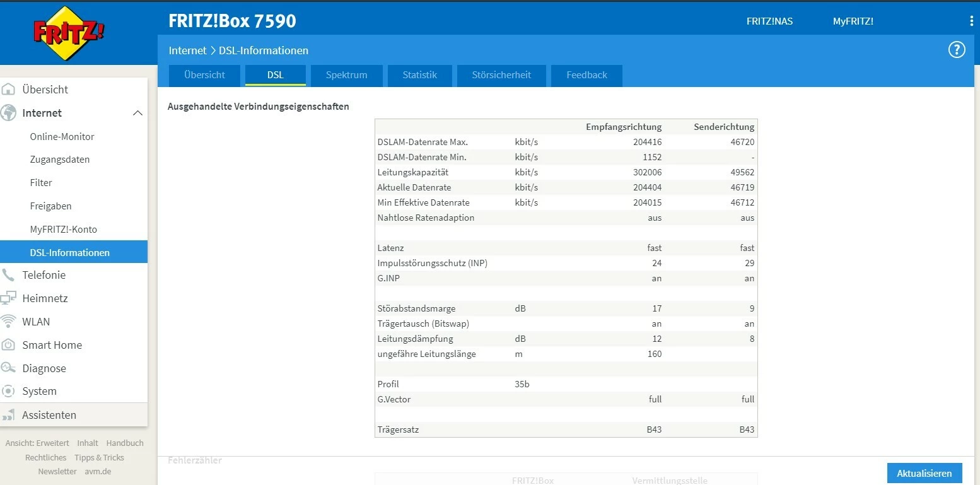Click the Smart Home icon

(x=8, y=345)
